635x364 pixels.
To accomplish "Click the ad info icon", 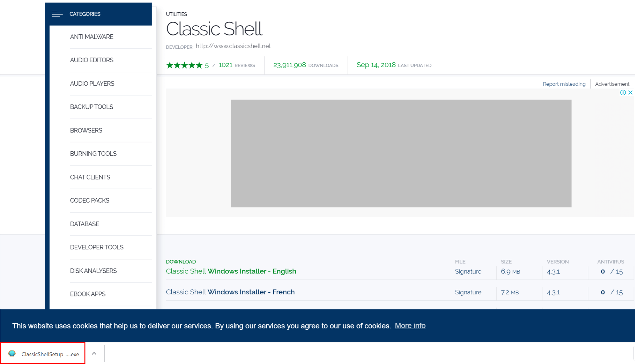I will (x=623, y=93).
